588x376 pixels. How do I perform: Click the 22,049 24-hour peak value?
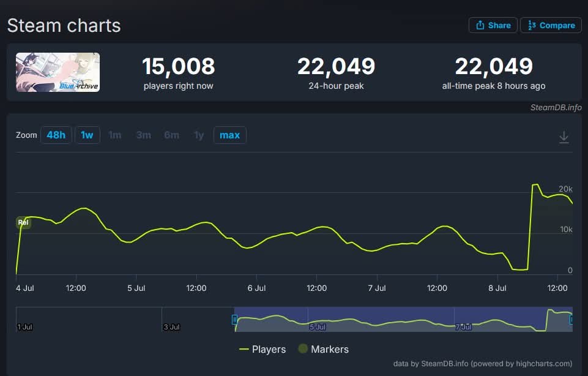tap(336, 66)
